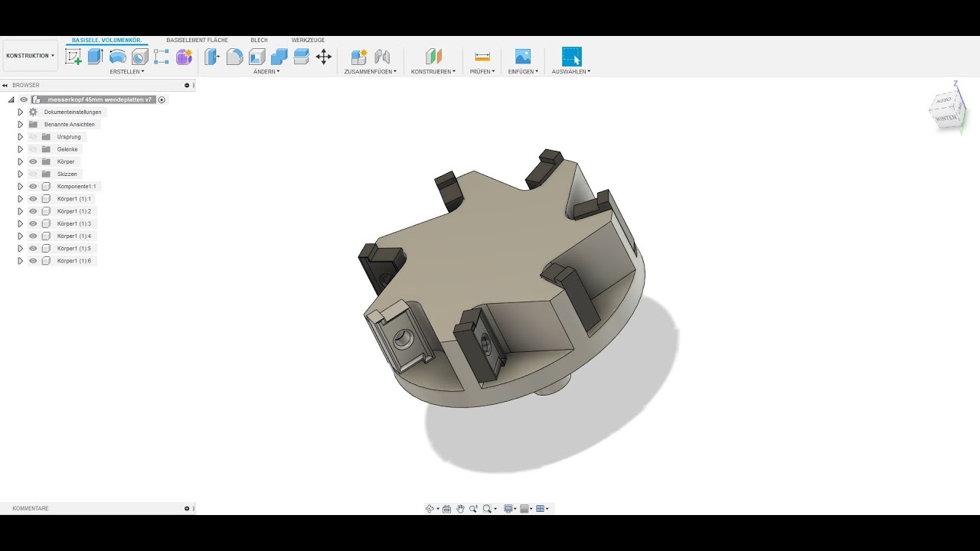Collapse the messerkopf root node

(x=11, y=99)
